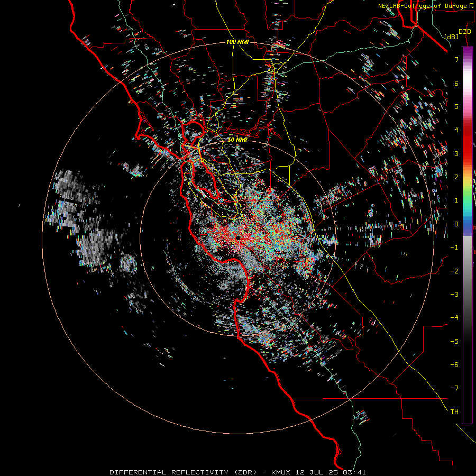
Task: Click the '2' value on the color scale
Action: [x=456, y=177]
